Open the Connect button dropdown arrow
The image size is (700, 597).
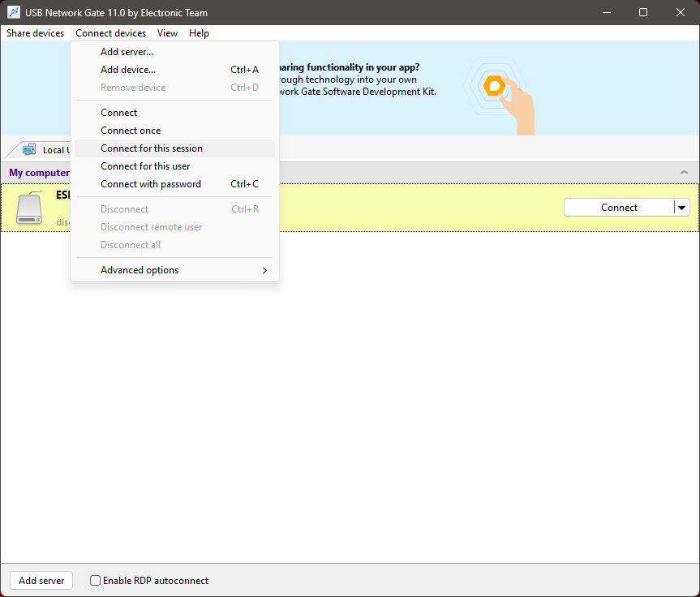click(682, 208)
